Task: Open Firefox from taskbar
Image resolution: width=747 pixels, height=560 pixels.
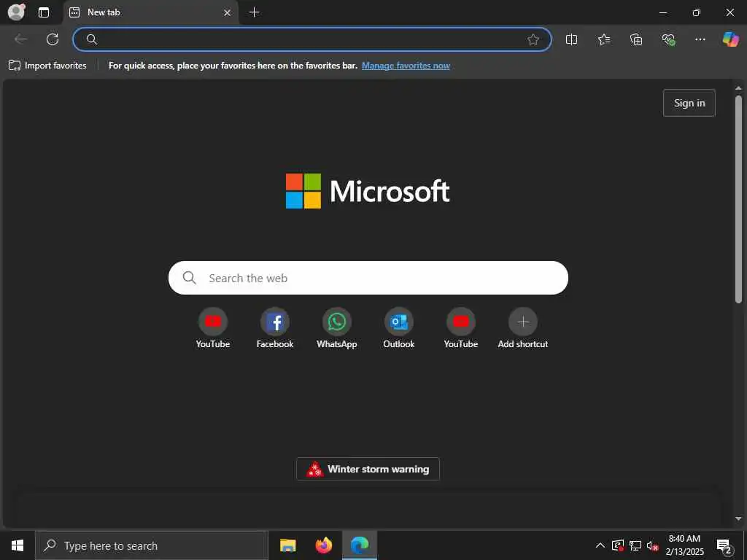Action: click(324, 545)
